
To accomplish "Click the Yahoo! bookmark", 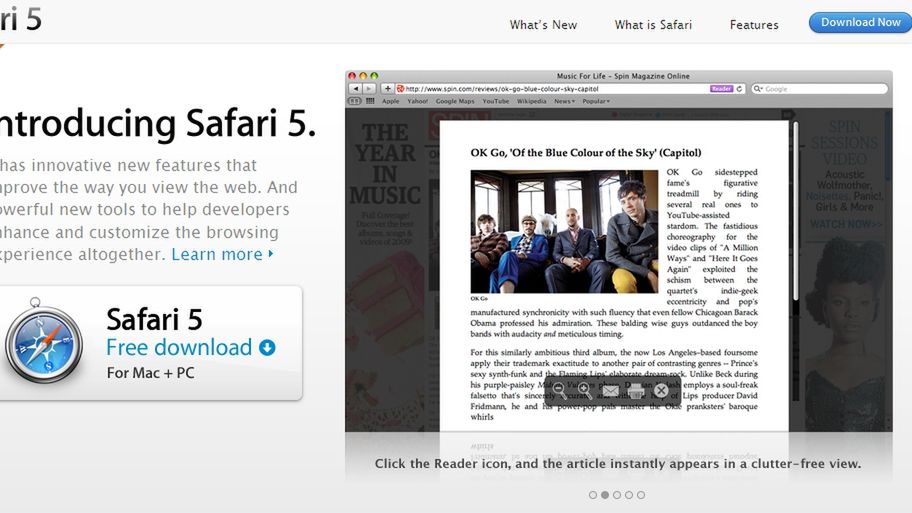I will [x=418, y=101].
